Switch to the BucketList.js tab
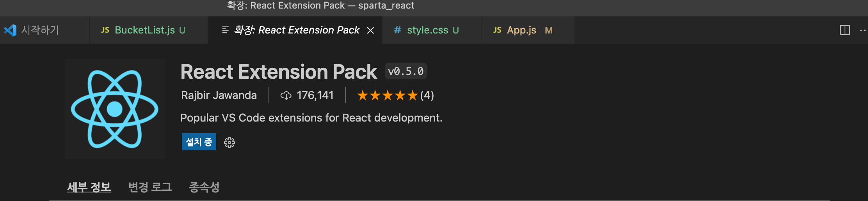The width and height of the screenshot is (868, 201). pyautogui.click(x=149, y=30)
